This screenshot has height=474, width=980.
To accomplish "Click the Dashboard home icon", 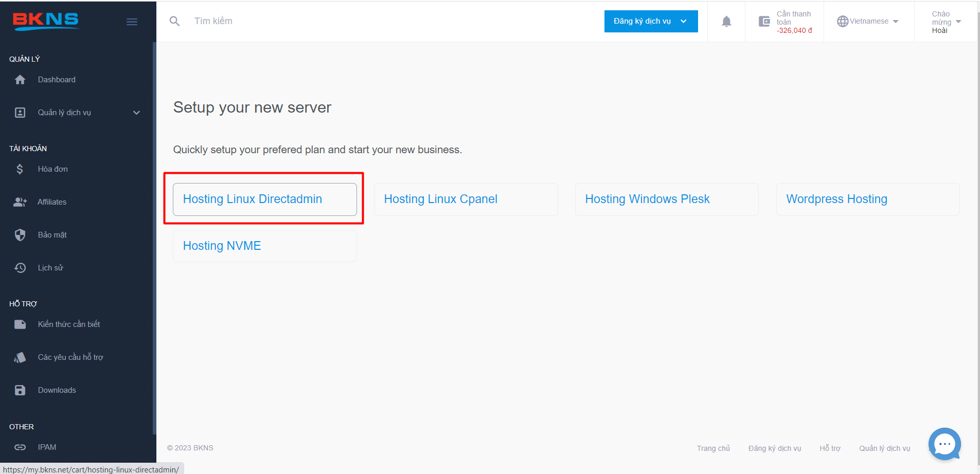I will click(20, 80).
